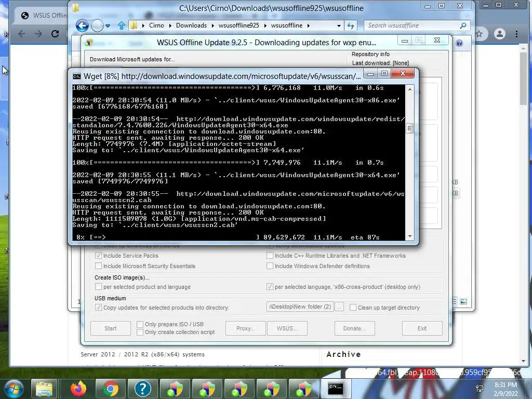Image resolution: width=532 pixels, height=399 pixels.
Task: Click the Donate... button
Action: click(x=354, y=328)
